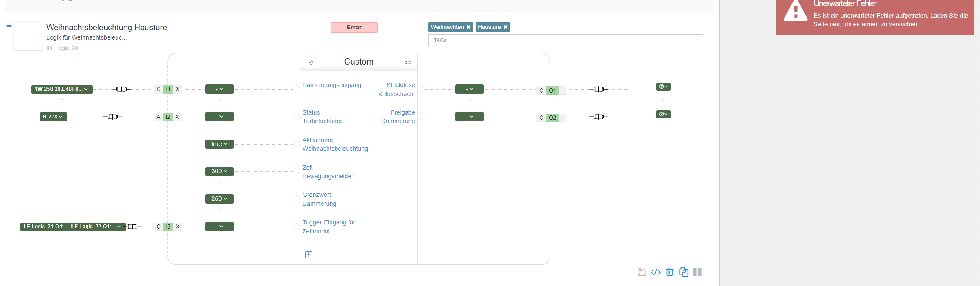Click the Logik für Weihnachtsbeleuc… description

[87, 37]
